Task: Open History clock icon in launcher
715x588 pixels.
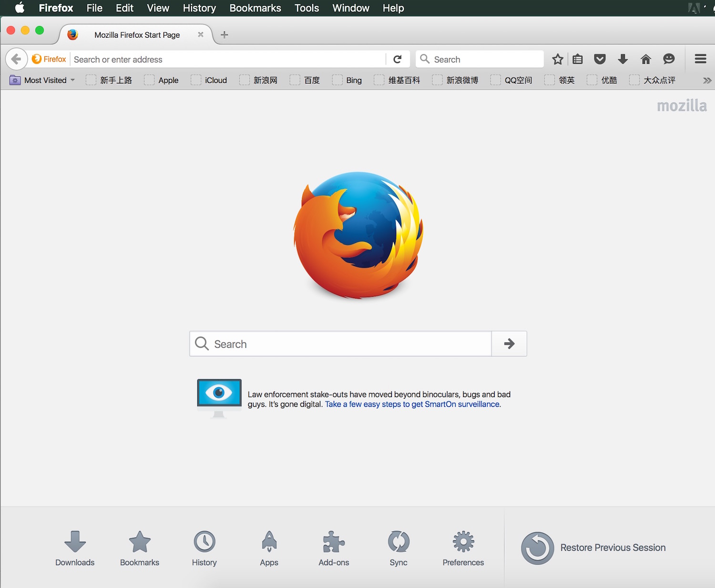Action: coord(204,548)
